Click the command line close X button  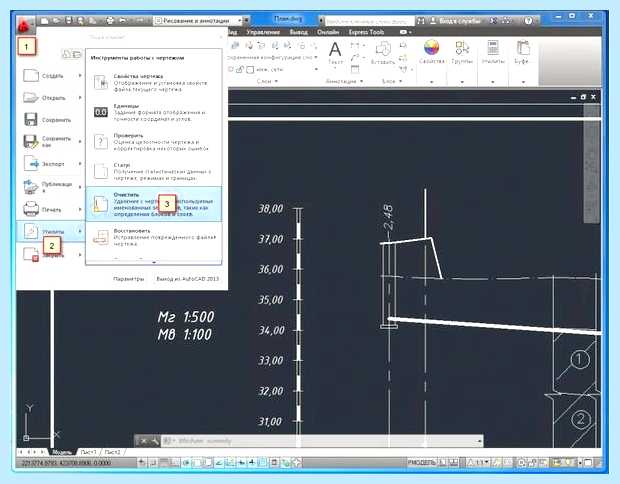tap(144, 441)
